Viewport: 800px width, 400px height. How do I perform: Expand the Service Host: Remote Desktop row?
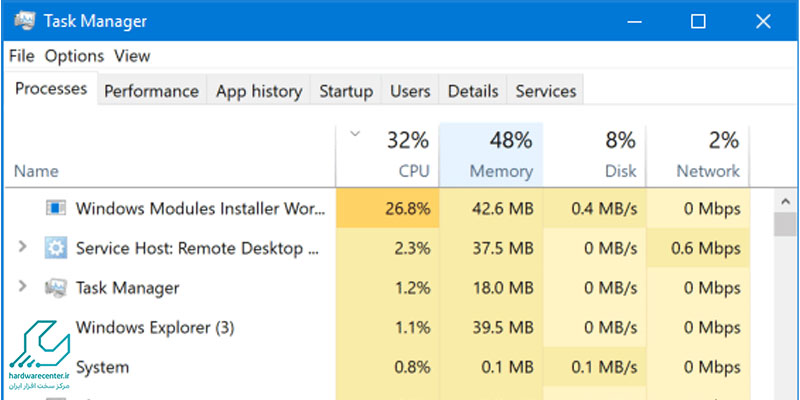pos(22,247)
